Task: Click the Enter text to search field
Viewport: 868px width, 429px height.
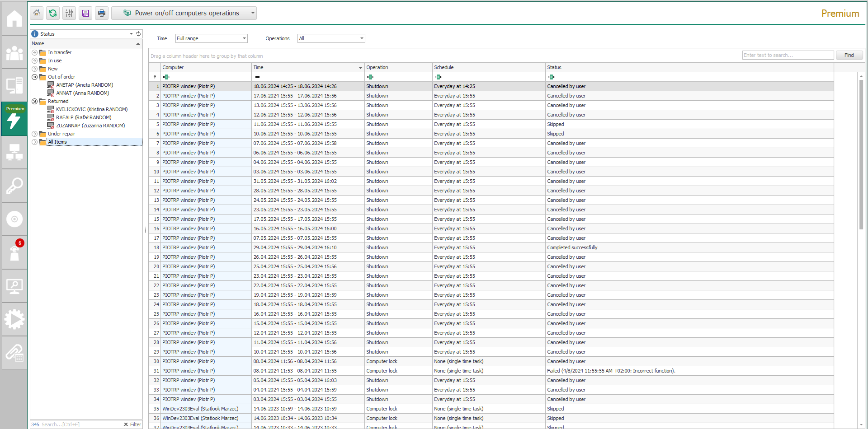Action: pyautogui.click(x=788, y=55)
